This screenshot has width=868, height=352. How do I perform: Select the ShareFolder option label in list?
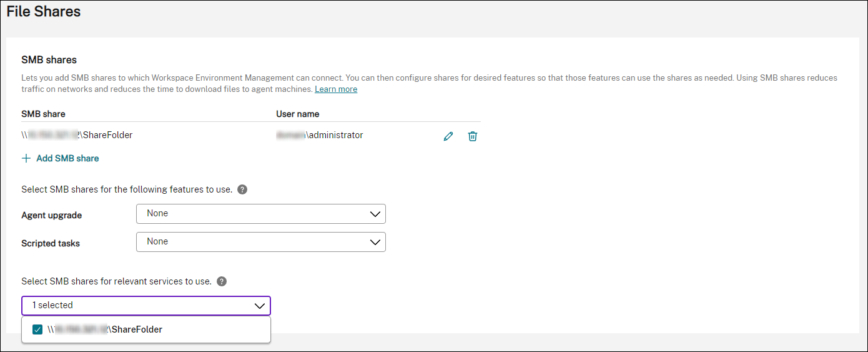(105, 329)
